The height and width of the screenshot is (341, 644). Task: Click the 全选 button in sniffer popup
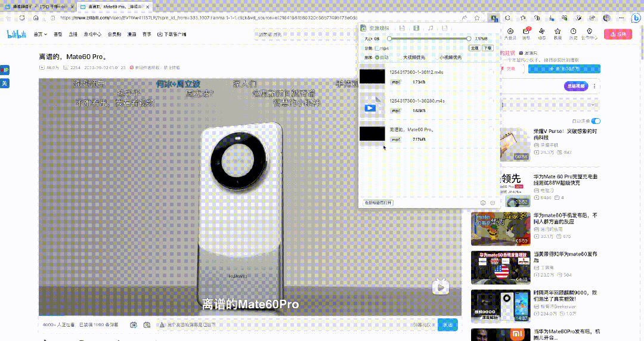point(475,48)
